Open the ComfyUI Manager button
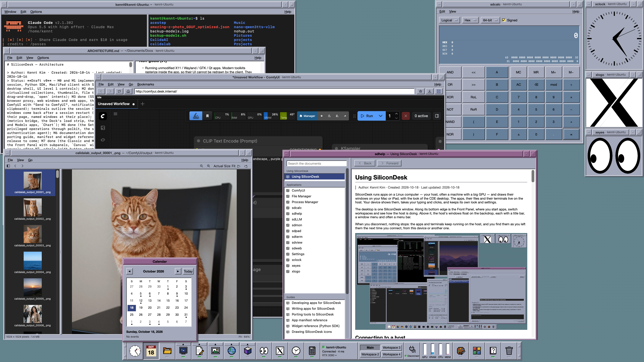 click(307, 116)
